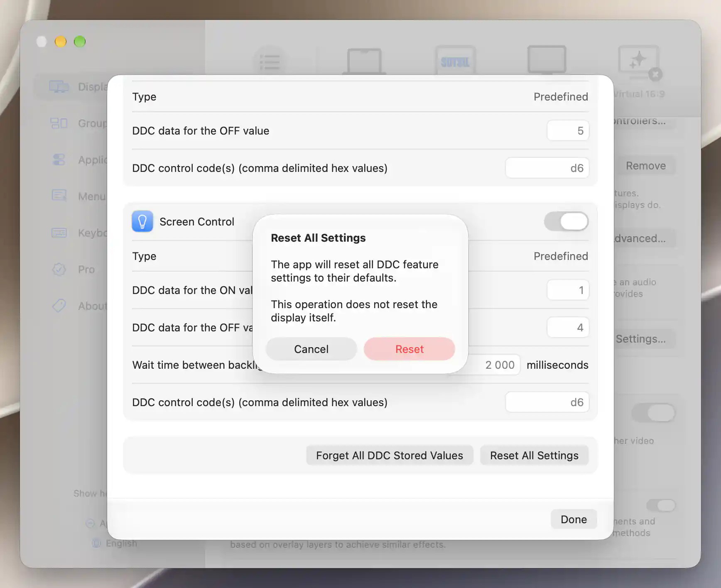The image size is (721, 588).
Task: Edit the top DDC OFF value field showing 5
Action: 568,130
